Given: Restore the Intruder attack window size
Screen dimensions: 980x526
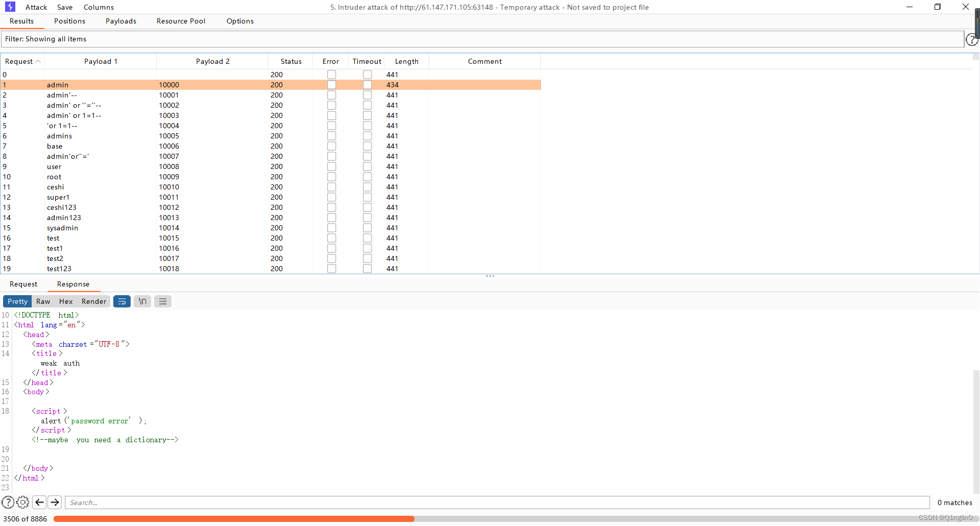Looking at the screenshot, I should point(938,7).
